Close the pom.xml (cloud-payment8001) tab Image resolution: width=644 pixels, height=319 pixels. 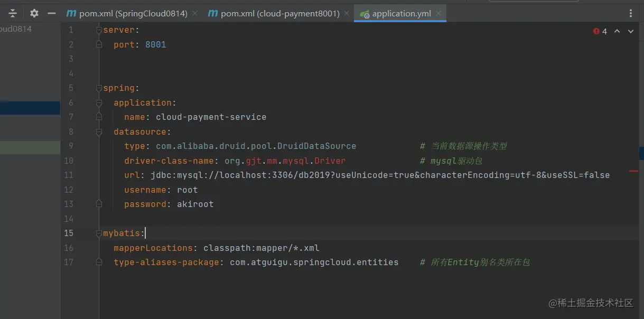(x=347, y=14)
